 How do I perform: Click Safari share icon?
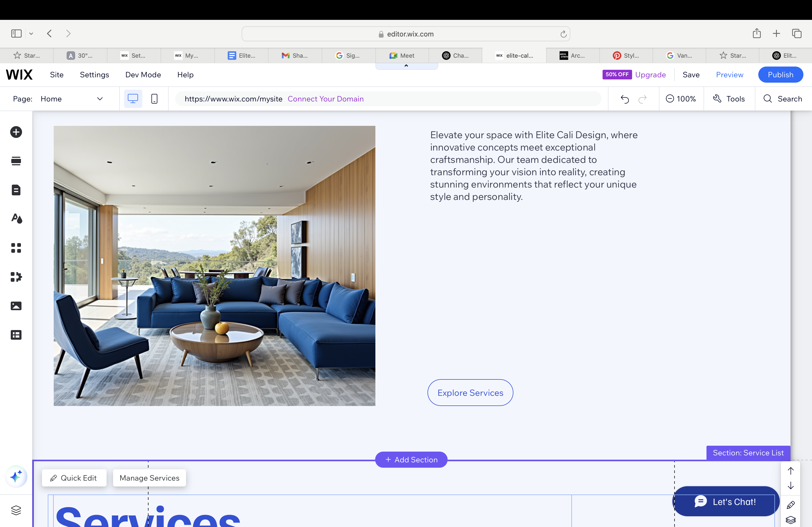tap(757, 33)
